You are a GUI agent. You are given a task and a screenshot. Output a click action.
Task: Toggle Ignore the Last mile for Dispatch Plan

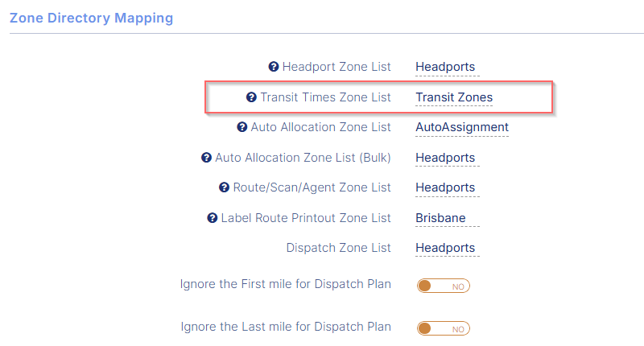pos(443,328)
